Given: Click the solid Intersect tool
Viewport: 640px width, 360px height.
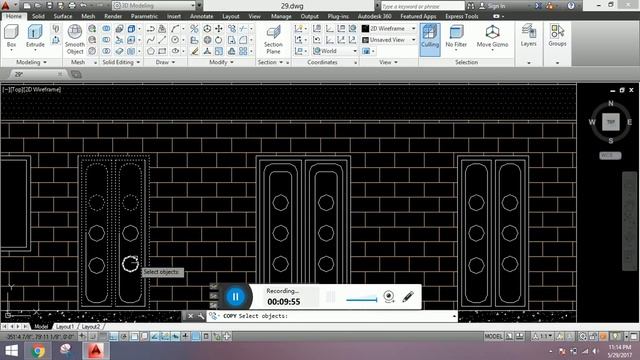Looking at the screenshot, I should click(x=106, y=51).
